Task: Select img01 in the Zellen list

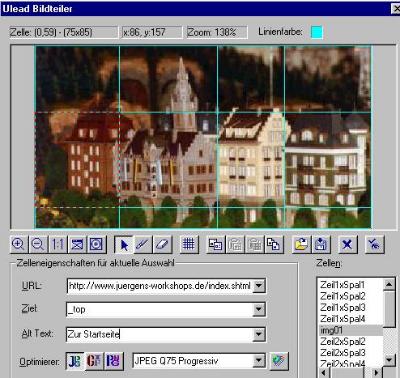Action: tap(350, 330)
